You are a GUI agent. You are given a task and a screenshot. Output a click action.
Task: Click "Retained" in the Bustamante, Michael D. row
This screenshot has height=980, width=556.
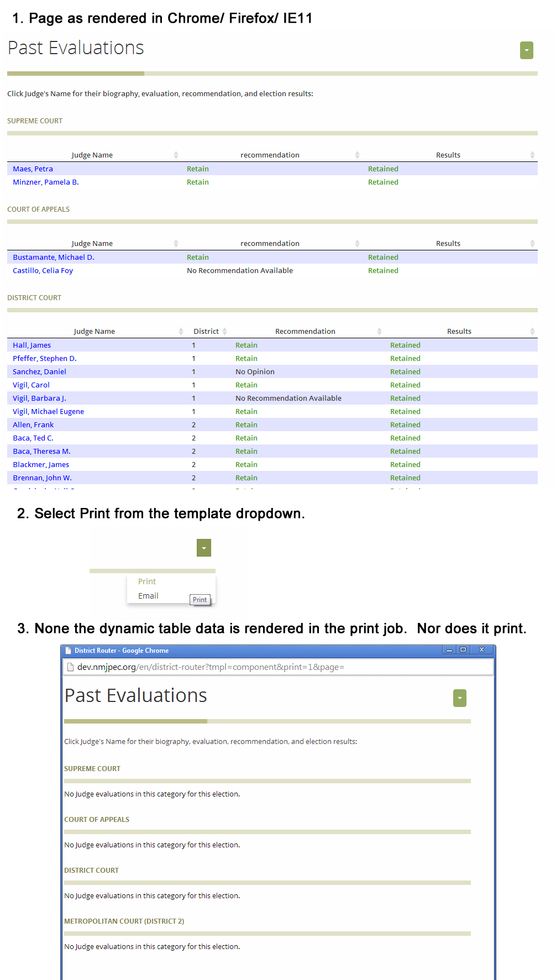pyautogui.click(x=383, y=257)
